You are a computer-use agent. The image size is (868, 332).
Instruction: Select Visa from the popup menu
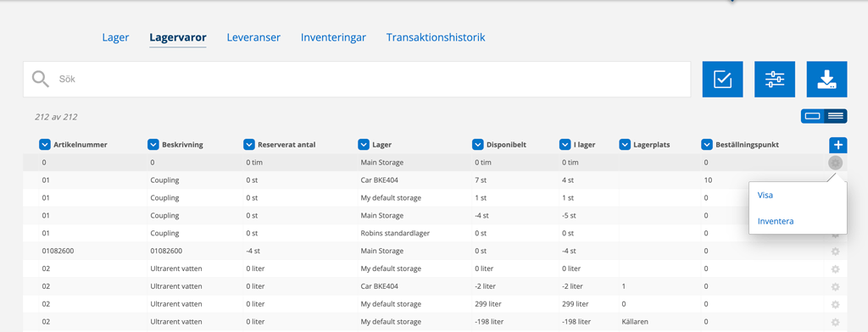pyautogui.click(x=765, y=196)
